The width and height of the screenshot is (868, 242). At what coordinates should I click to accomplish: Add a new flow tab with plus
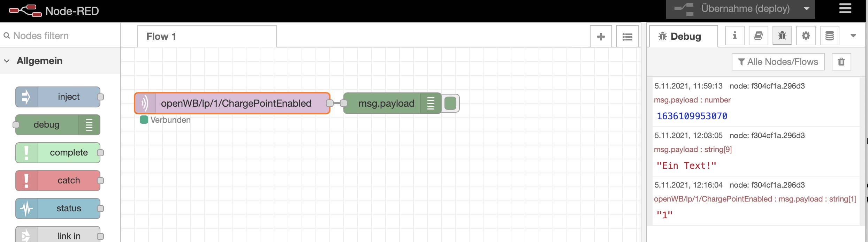pyautogui.click(x=601, y=36)
